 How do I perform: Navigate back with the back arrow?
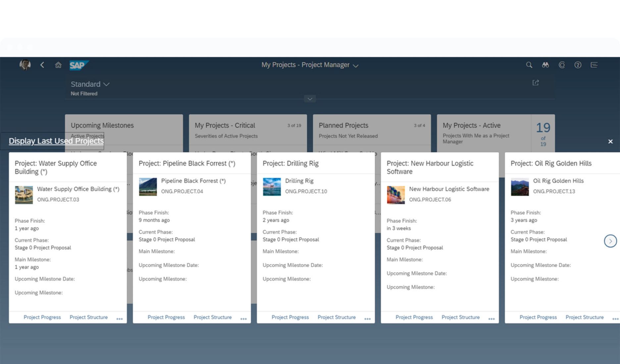point(42,65)
